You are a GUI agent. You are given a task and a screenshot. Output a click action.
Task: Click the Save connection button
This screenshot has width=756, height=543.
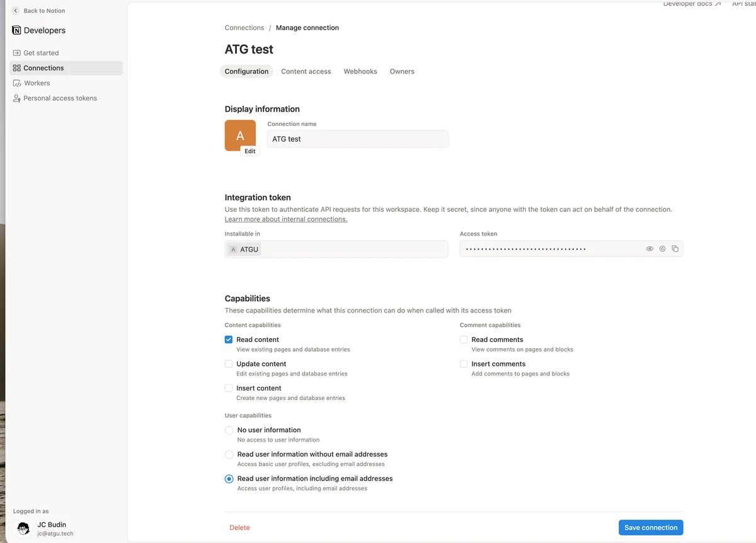coord(651,527)
